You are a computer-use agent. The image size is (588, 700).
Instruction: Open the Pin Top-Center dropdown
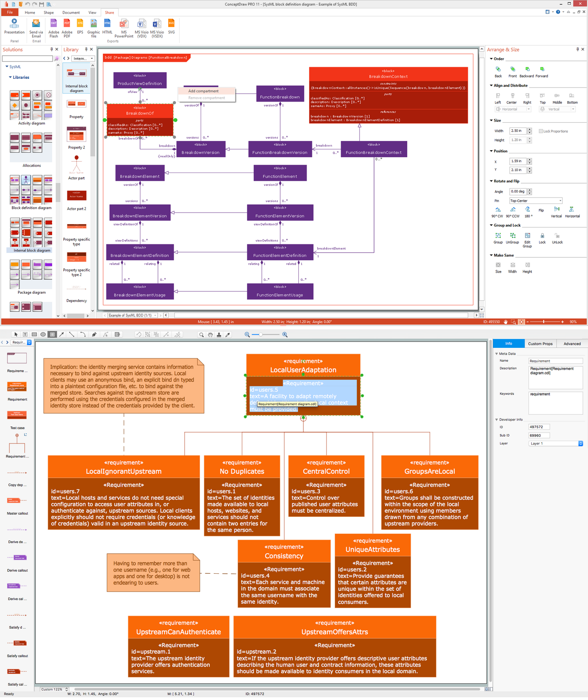(x=536, y=201)
